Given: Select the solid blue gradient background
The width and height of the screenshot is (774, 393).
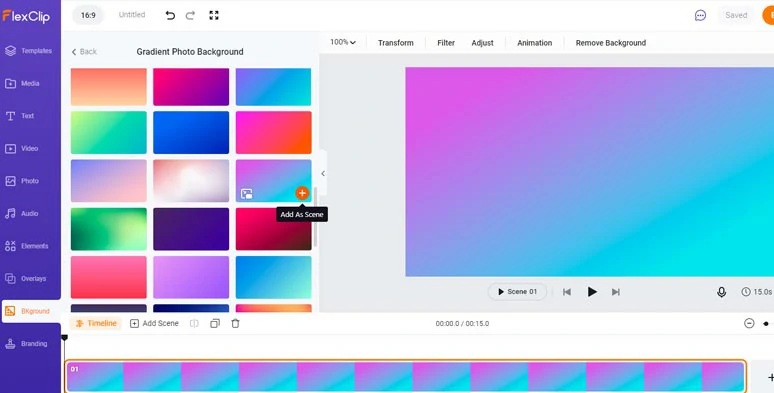Looking at the screenshot, I should (191, 132).
